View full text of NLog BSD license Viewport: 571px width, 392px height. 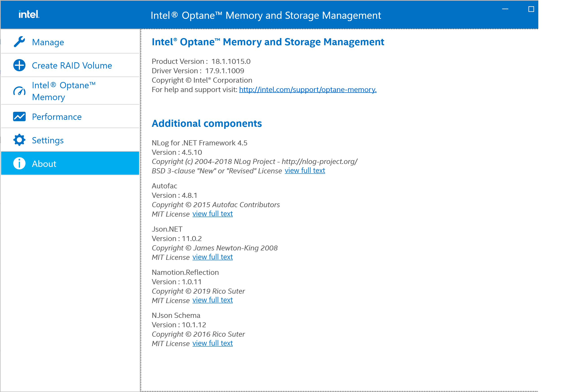coord(304,170)
